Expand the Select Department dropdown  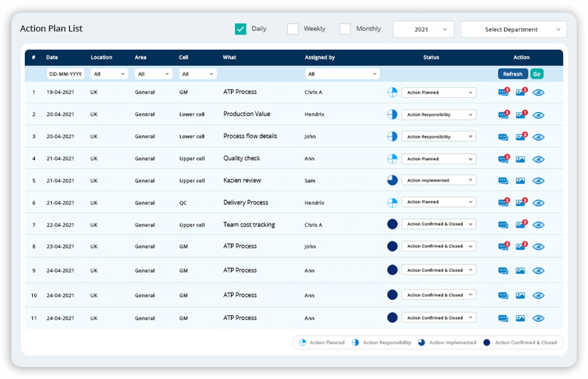(x=514, y=29)
